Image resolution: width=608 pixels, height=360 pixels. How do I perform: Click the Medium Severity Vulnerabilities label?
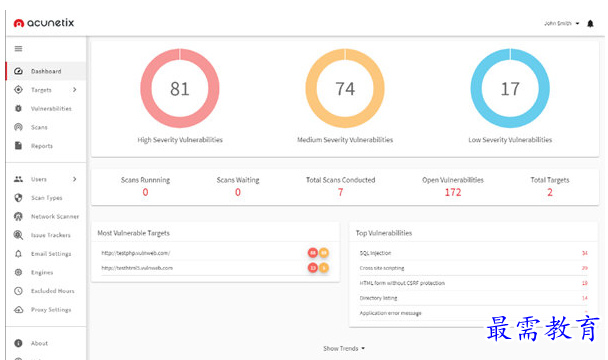click(x=345, y=140)
